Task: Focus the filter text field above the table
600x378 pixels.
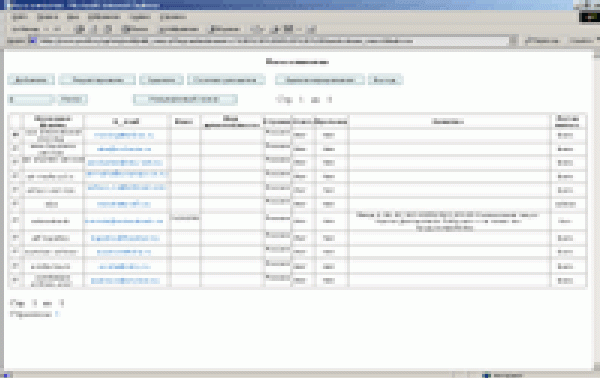Action: (x=31, y=99)
